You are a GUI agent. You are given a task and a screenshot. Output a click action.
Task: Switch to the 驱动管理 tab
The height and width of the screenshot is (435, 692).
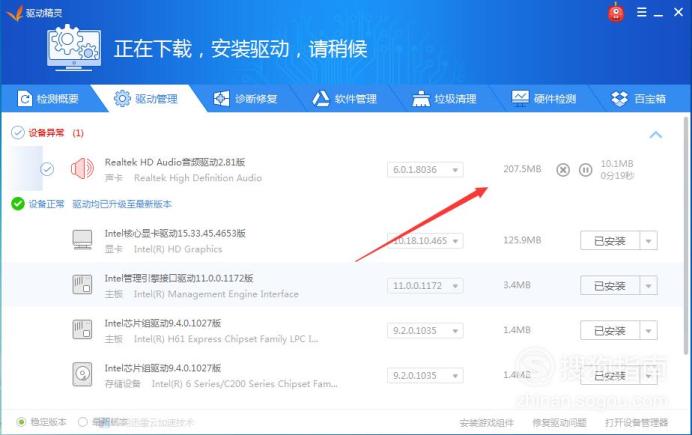(x=146, y=99)
